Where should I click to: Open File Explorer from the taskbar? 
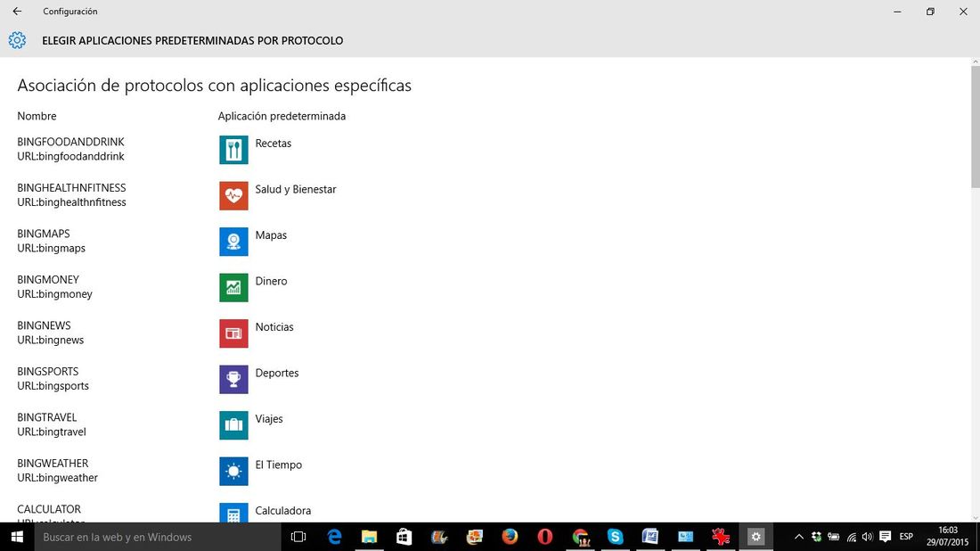coord(370,537)
